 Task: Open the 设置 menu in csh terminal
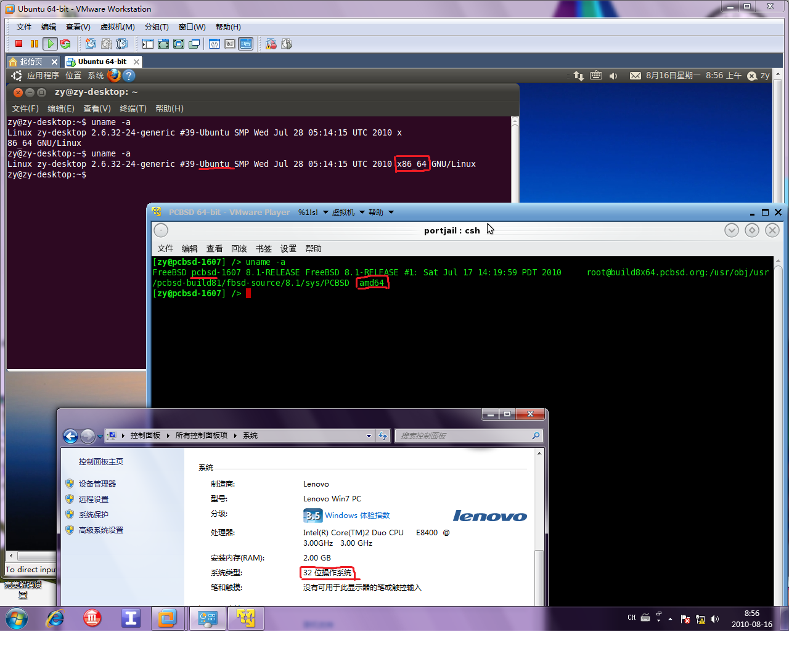coord(288,248)
